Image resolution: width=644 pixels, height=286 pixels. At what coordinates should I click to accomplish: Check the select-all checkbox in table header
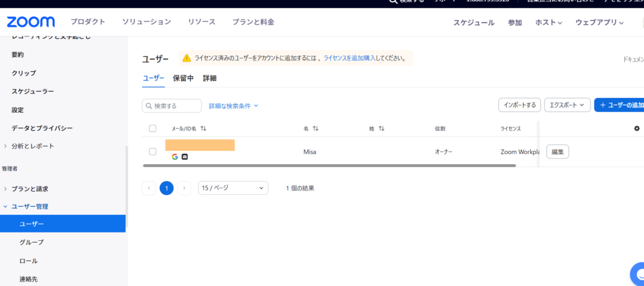coord(152,128)
